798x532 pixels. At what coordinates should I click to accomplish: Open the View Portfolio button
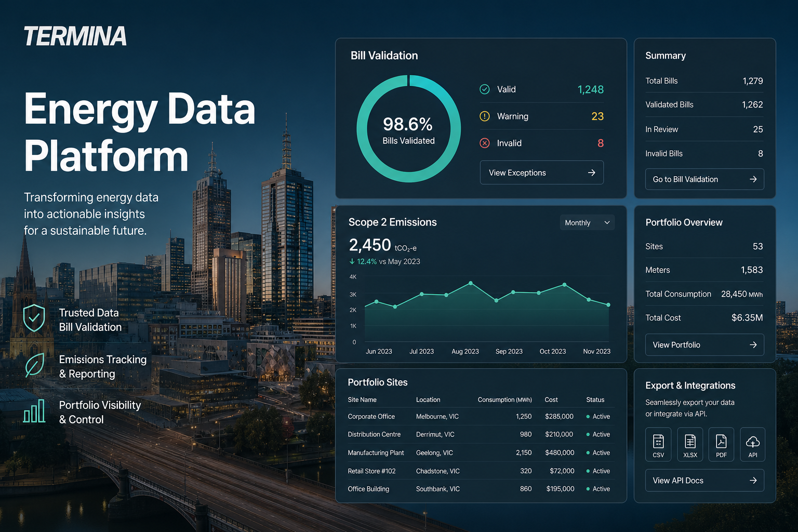point(704,345)
